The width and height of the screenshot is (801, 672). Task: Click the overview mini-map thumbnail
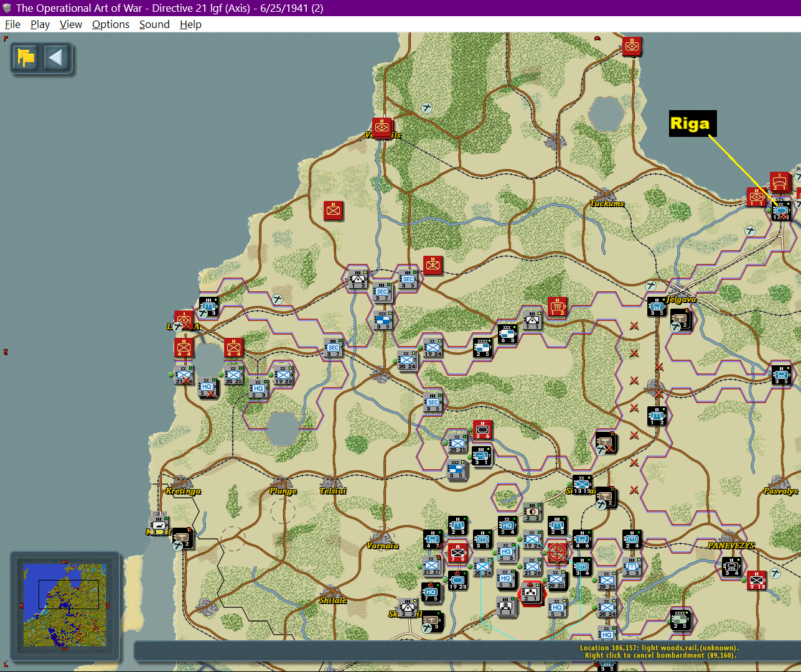point(64,605)
